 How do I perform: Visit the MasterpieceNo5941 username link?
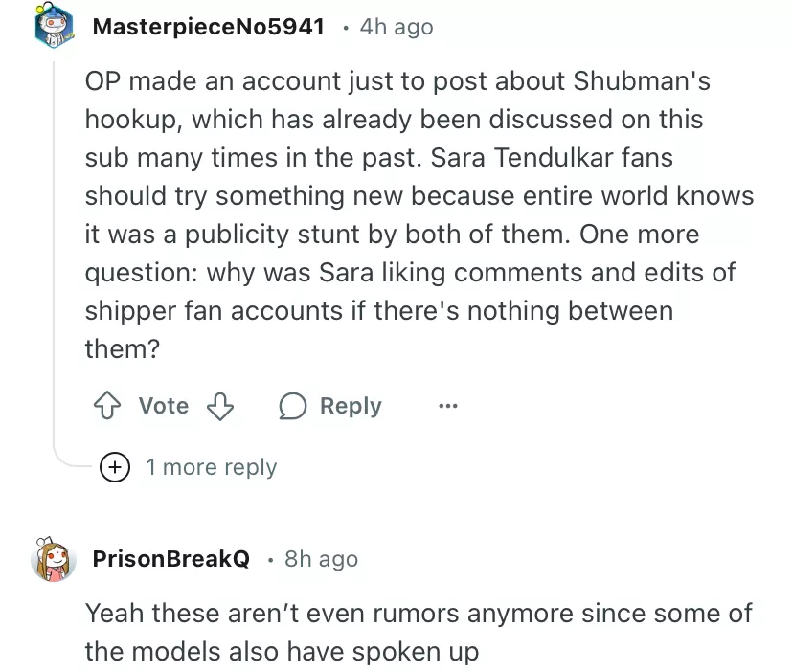pos(208,27)
